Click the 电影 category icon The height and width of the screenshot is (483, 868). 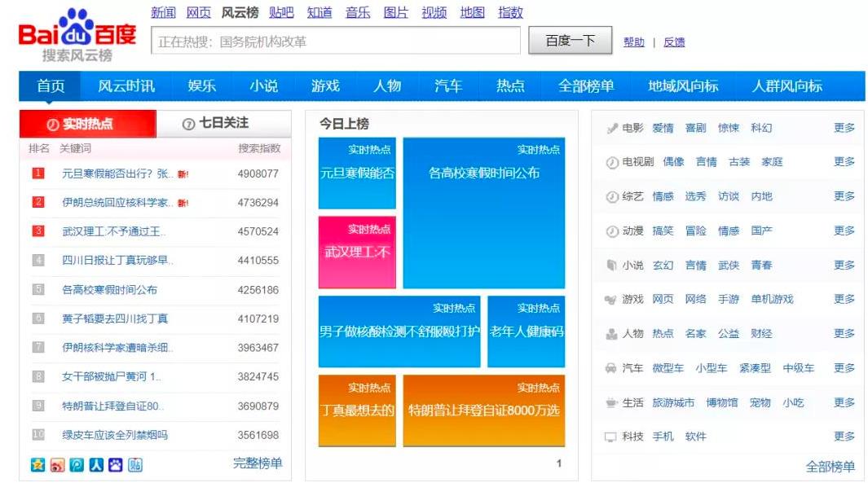coord(612,129)
